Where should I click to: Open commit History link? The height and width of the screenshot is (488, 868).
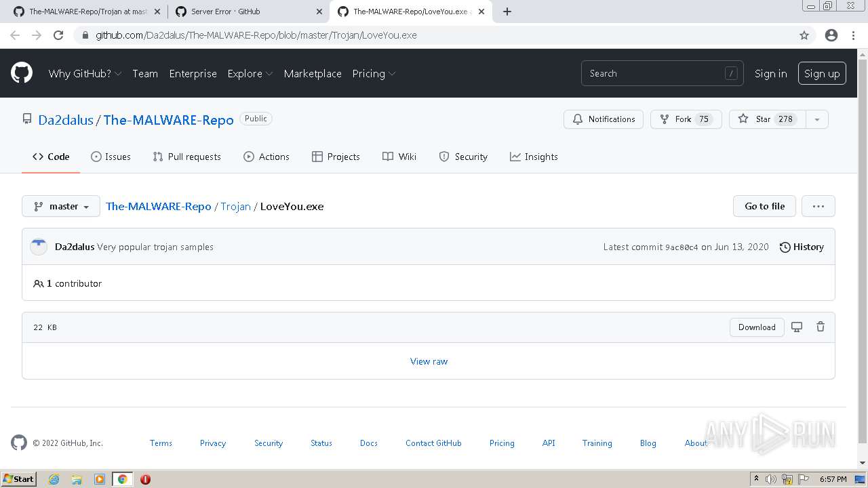pos(802,247)
